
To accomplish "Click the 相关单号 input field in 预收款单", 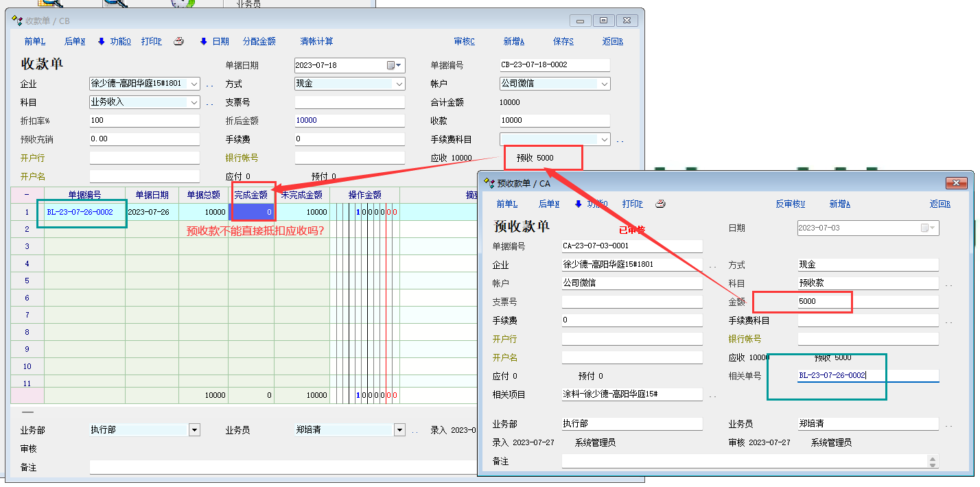I will pyautogui.click(x=867, y=375).
